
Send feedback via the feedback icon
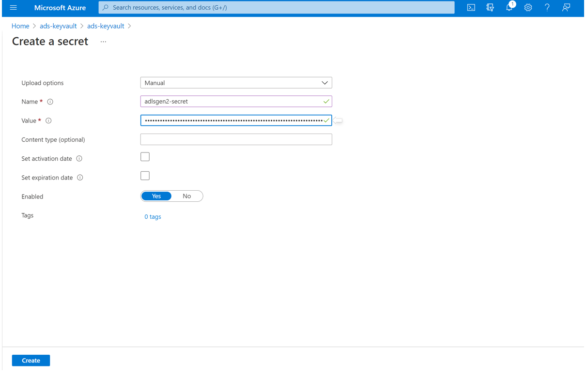(x=566, y=7)
